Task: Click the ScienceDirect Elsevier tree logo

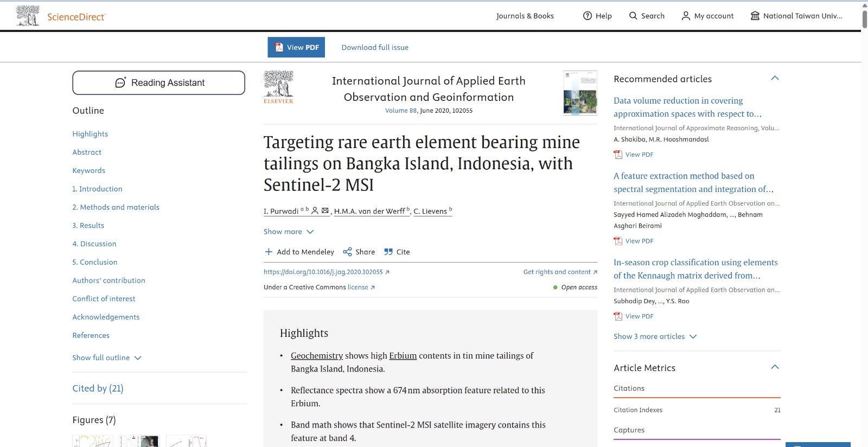Action: pyautogui.click(x=28, y=16)
